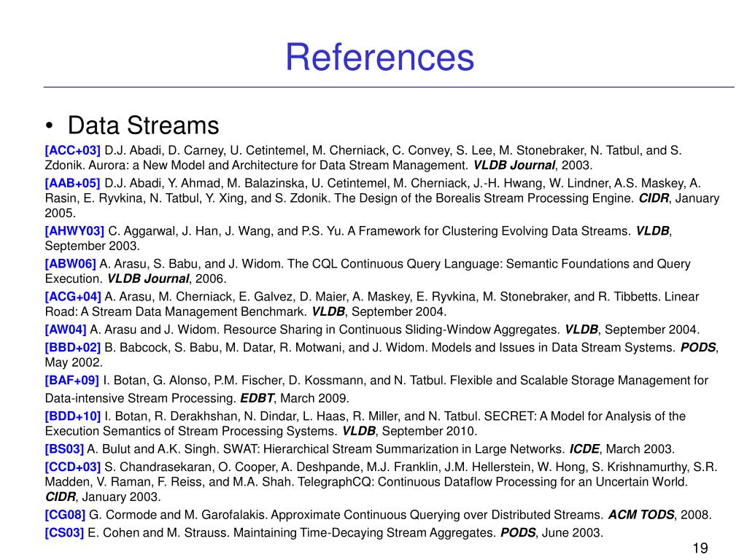Click the [ACC+03] citation key
Image resolution: width=747 pixels, height=560 pixels.
click(72, 150)
